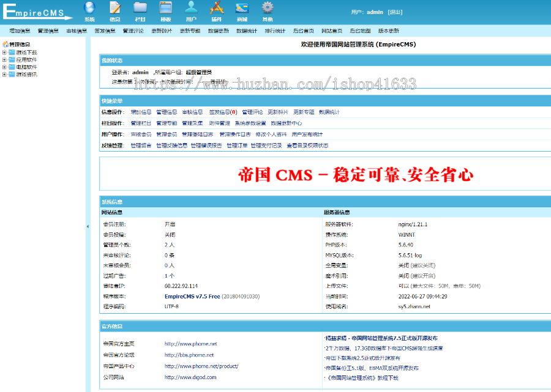Click 管理登陆日志 in the quick menu

[198, 135]
